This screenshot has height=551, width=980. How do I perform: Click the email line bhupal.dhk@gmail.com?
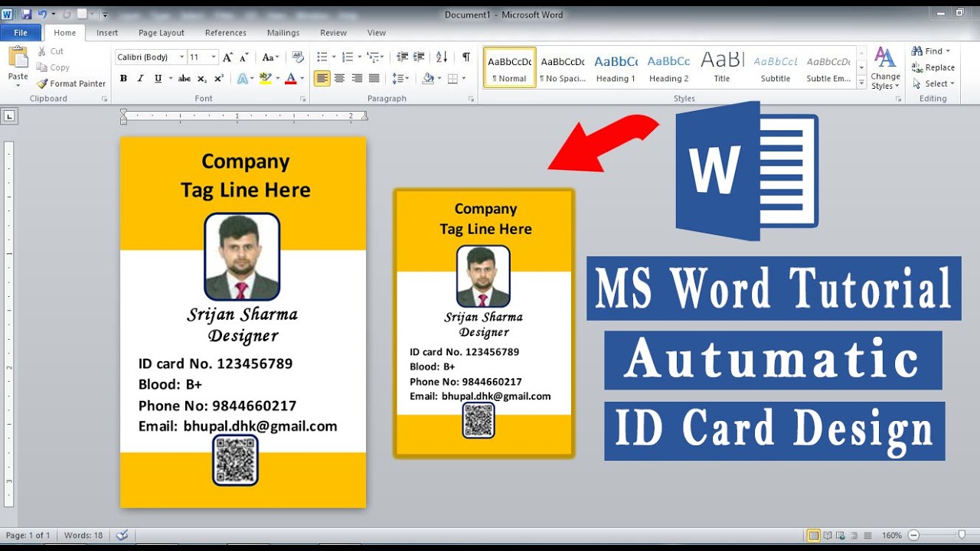click(x=238, y=426)
